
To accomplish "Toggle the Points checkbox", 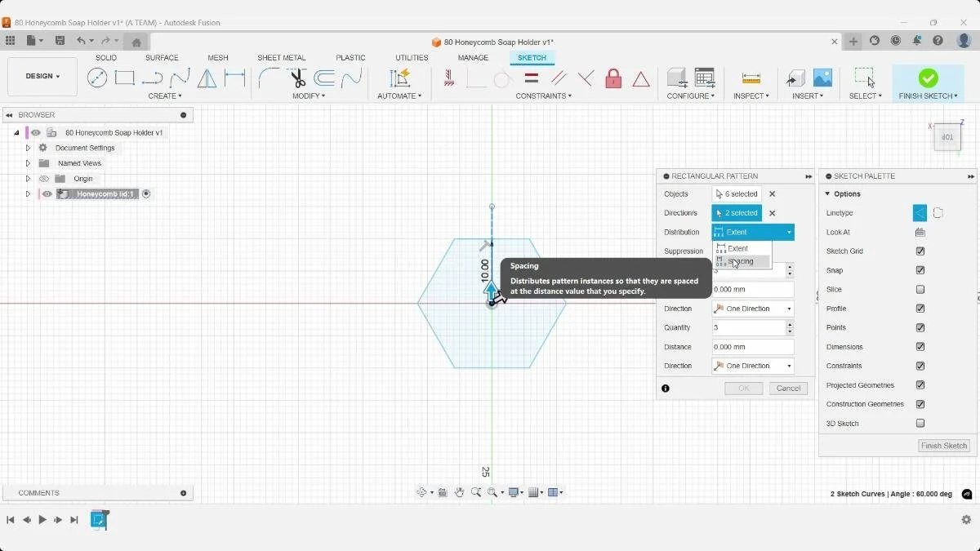I will (920, 327).
